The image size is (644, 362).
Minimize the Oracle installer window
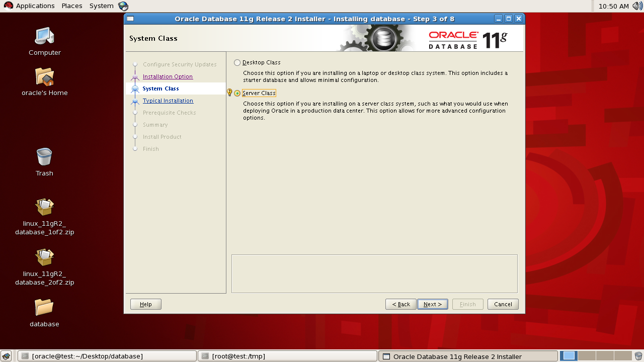point(499,19)
